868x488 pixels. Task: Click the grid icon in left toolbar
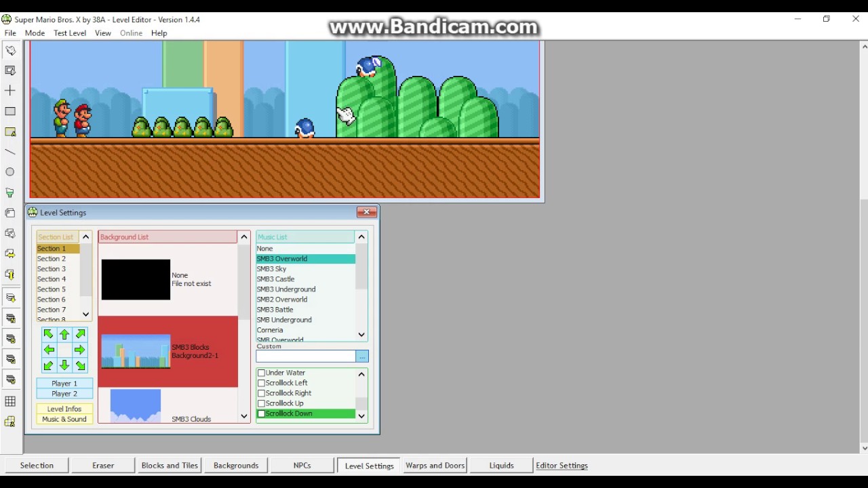(x=10, y=401)
